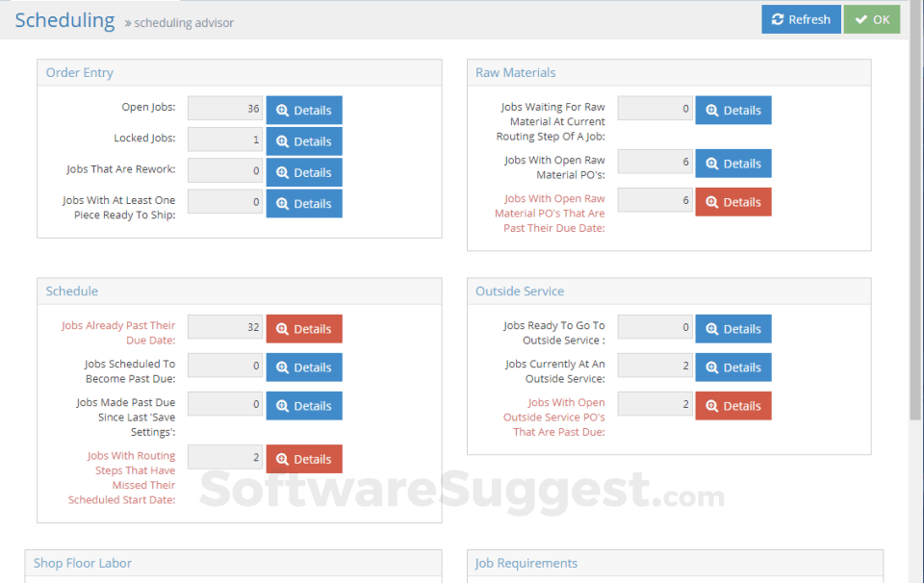
Task: Click the Open Jobs count field showing 36
Action: (x=224, y=110)
